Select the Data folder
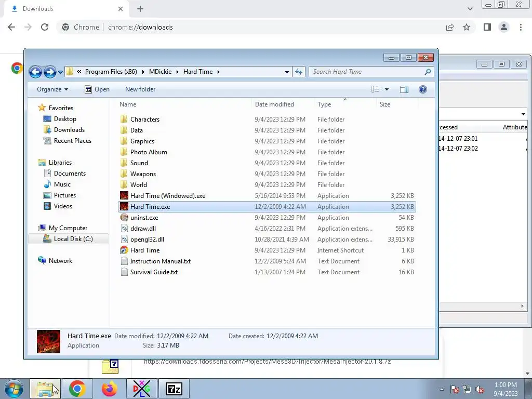Screen dimensions: 532x399 tap(267, 130)
